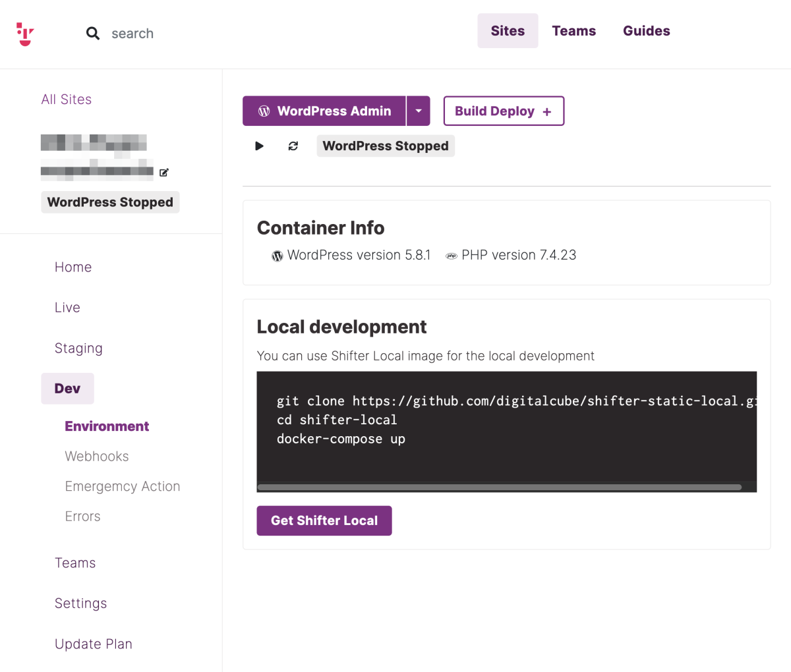The width and height of the screenshot is (791, 672).
Task: Open the Sites tab
Action: pyautogui.click(x=508, y=31)
